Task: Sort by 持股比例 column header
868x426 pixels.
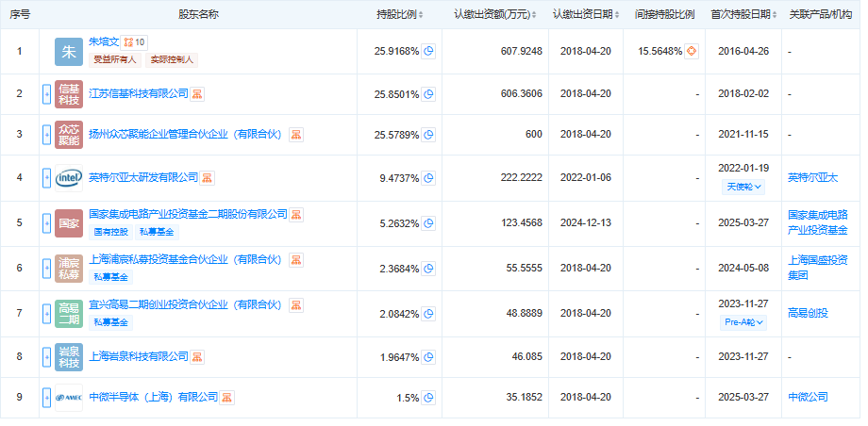Action: (x=400, y=14)
